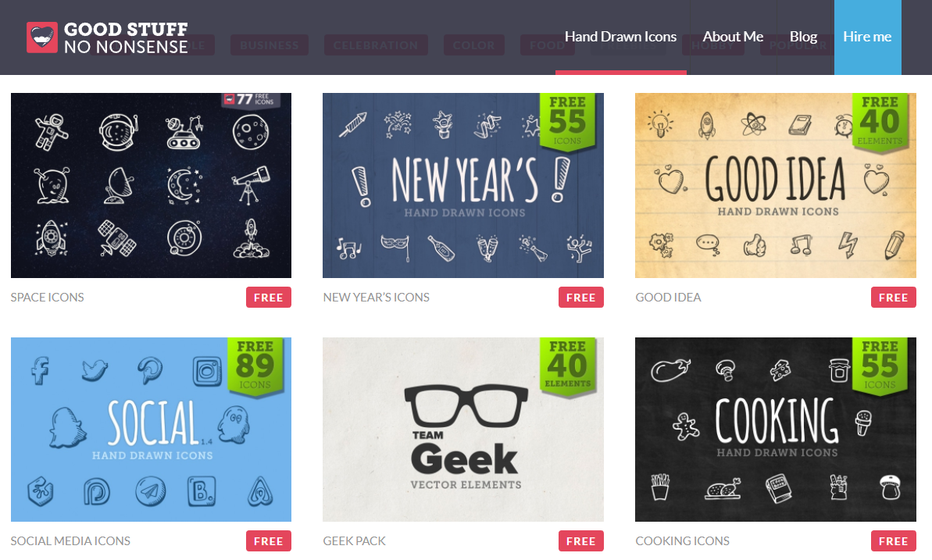Open the Good Idea icons thumbnail
932x560 pixels.
point(775,185)
